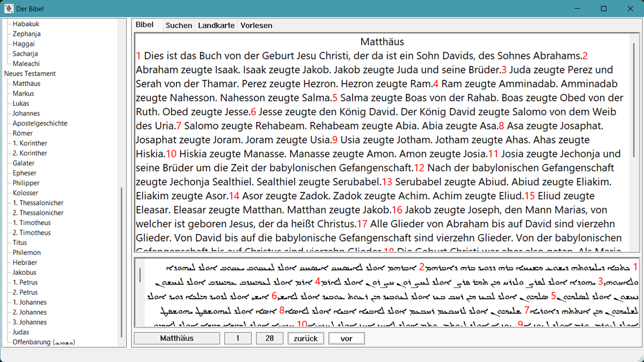Open 1. Johannes in the tree

29,302
